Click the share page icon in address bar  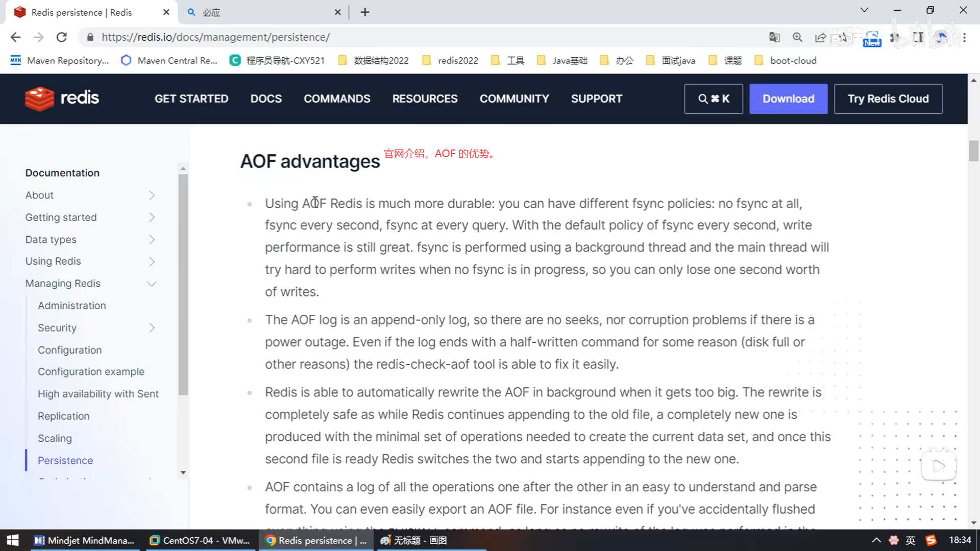[x=820, y=37]
